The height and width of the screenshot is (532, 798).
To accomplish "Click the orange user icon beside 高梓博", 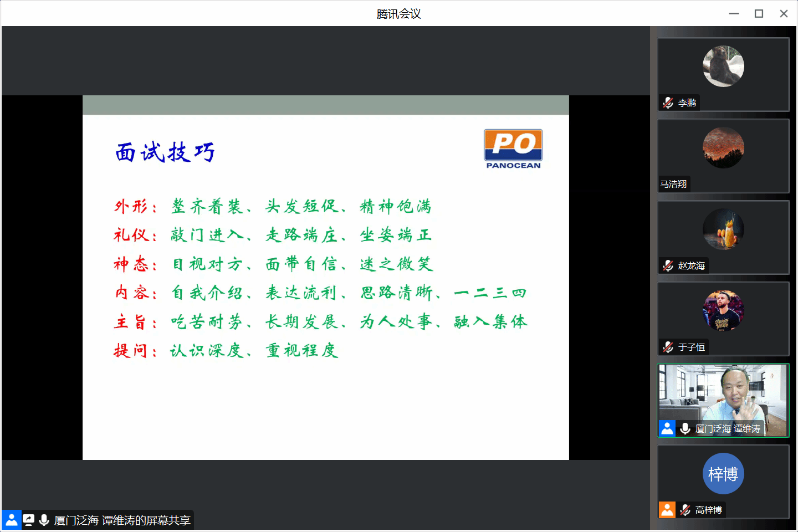I will [667, 510].
